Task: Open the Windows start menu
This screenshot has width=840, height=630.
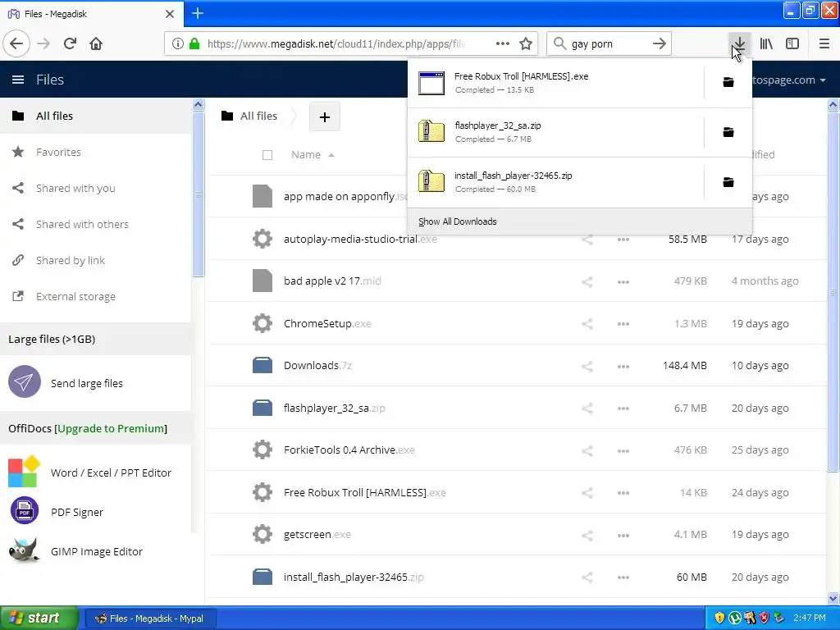Action: (x=38, y=618)
